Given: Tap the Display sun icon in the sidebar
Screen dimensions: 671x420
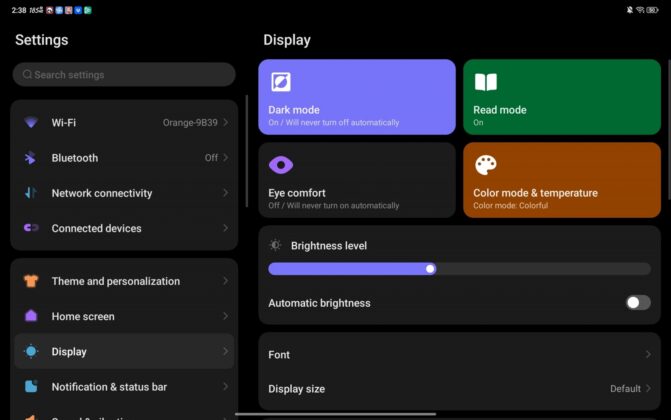Looking at the screenshot, I should 31,351.
